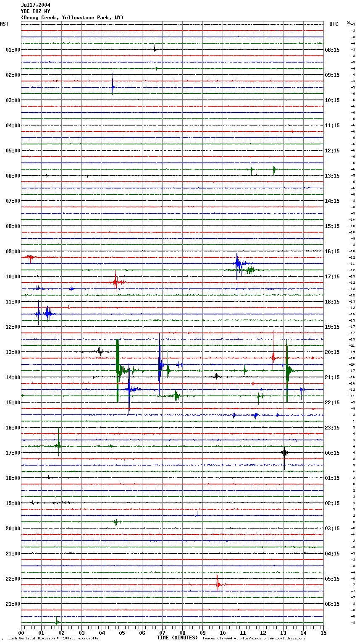Click the '15:15' UTC time label
The height and width of the screenshot is (644, 357).
[332, 226]
